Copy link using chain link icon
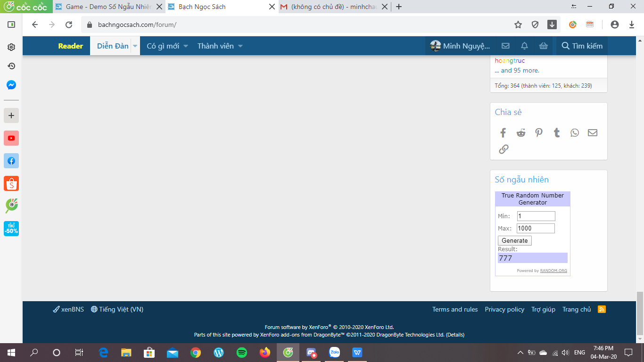Viewport: 644px width, 362px height. (504, 149)
